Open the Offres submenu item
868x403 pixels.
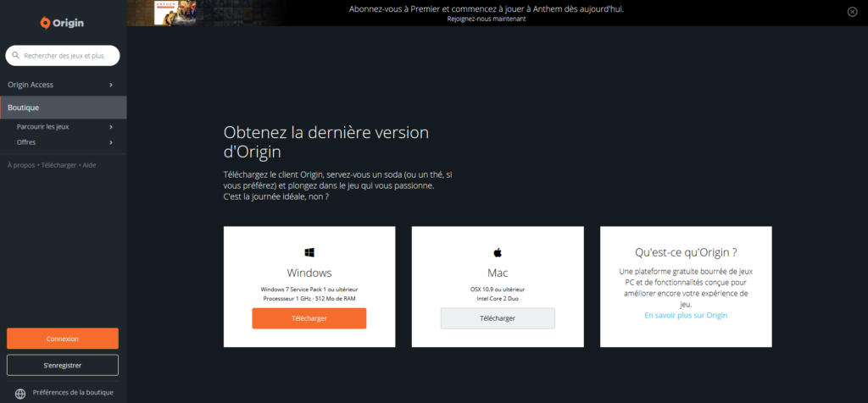pos(63,142)
